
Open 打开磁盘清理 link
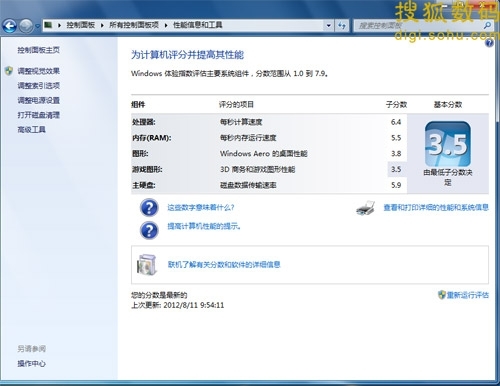point(38,115)
